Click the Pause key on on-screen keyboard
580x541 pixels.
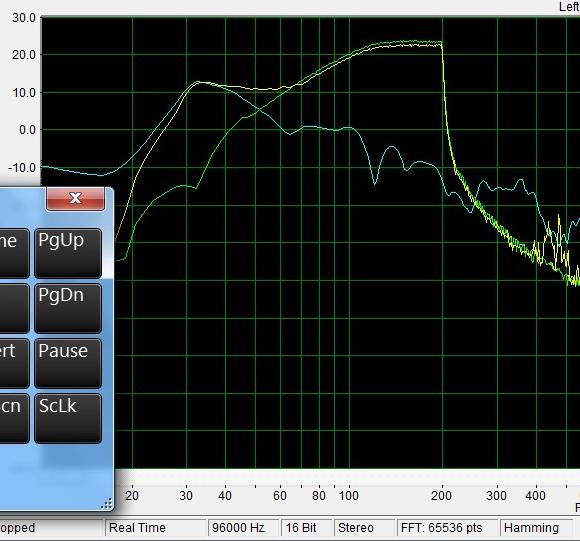68,363
